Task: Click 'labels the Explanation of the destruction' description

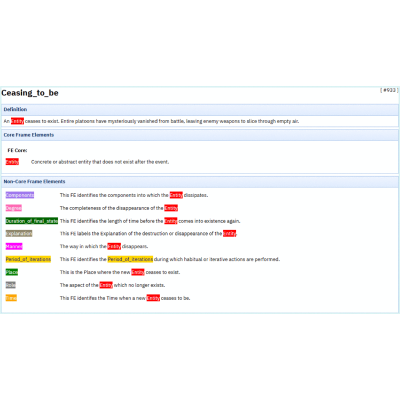Action: (149, 234)
